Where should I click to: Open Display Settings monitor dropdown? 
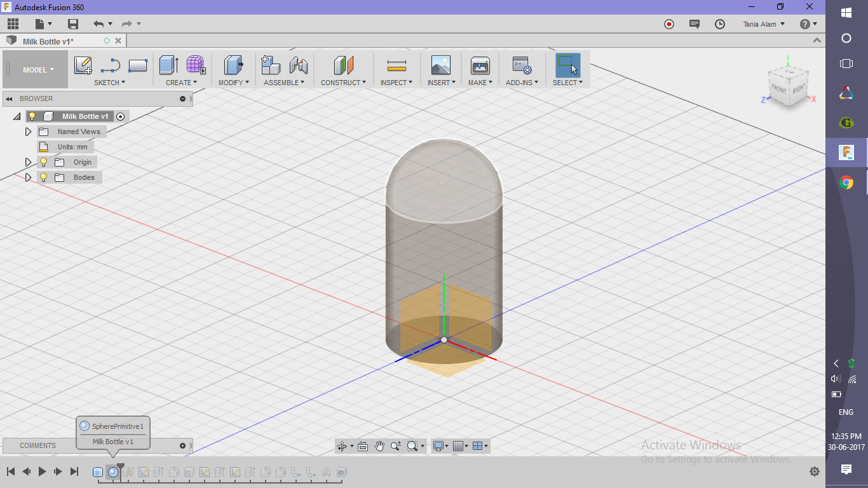[440, 446]
